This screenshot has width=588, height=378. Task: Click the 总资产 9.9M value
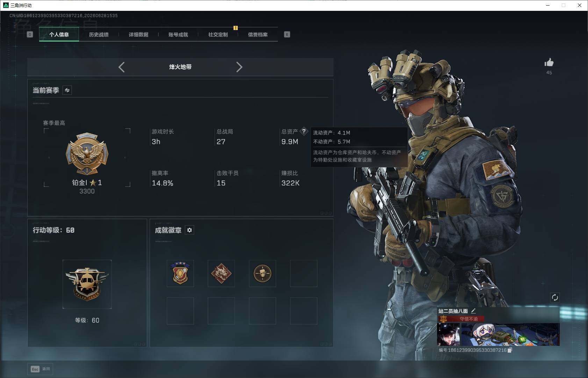pos(290,142)
